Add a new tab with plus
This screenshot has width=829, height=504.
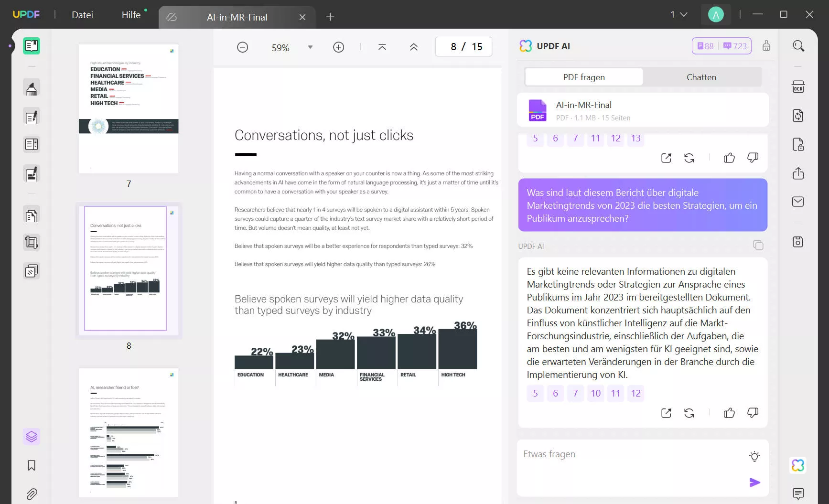point(330,17)
